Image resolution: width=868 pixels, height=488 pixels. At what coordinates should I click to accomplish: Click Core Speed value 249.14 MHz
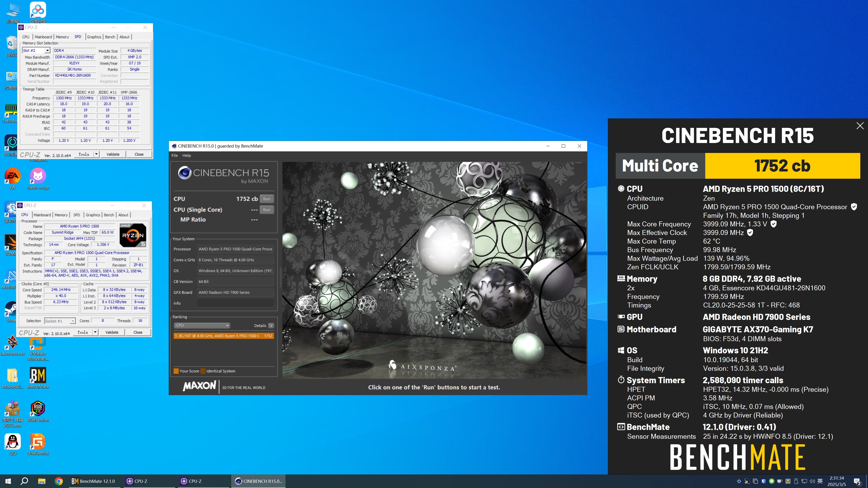point(61,290)
